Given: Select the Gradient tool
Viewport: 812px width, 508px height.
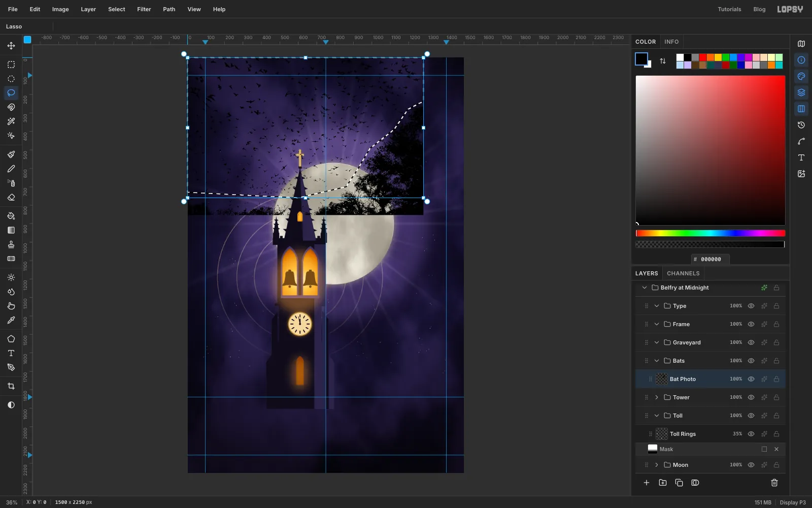Looking at the screenshot, I should pyautogui.click(x=11, y=230).
